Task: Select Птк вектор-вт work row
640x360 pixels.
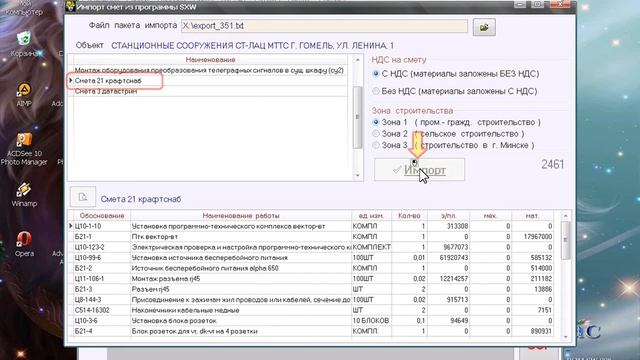Action: [312, 237]
